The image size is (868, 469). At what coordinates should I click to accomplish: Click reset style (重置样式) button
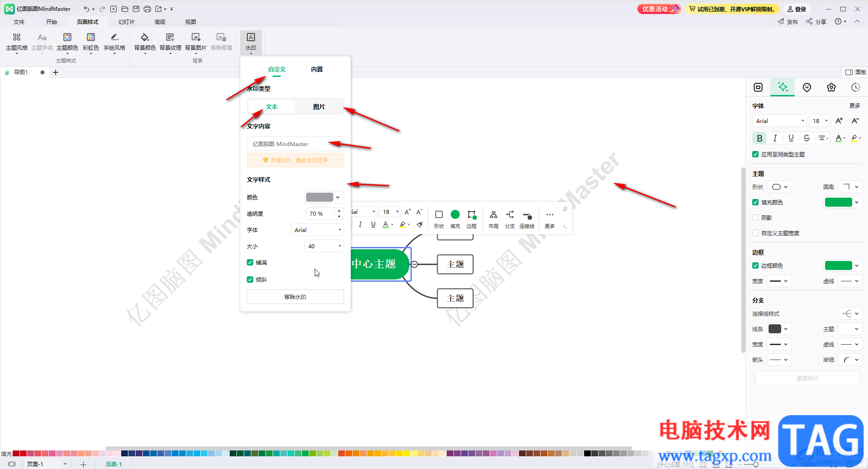pos(807,378)
